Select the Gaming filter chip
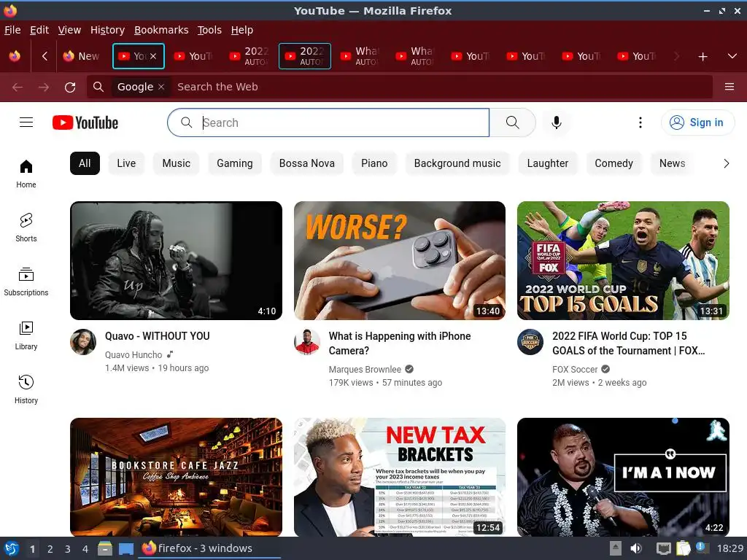The height and width of the screenshot is (560, 747). point(235,163)
